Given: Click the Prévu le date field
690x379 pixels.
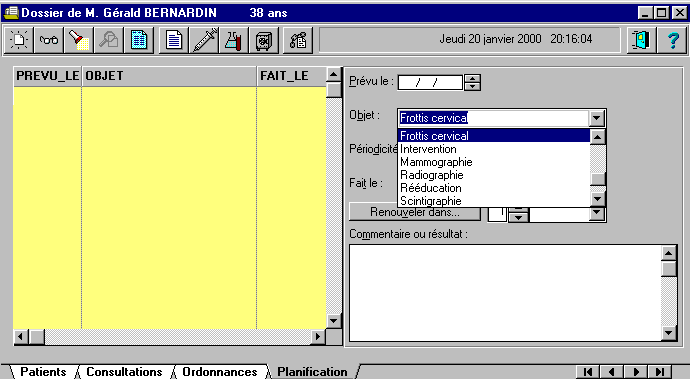Looking at the screenshot, I should pyautogui.click(x=430, y=82).
